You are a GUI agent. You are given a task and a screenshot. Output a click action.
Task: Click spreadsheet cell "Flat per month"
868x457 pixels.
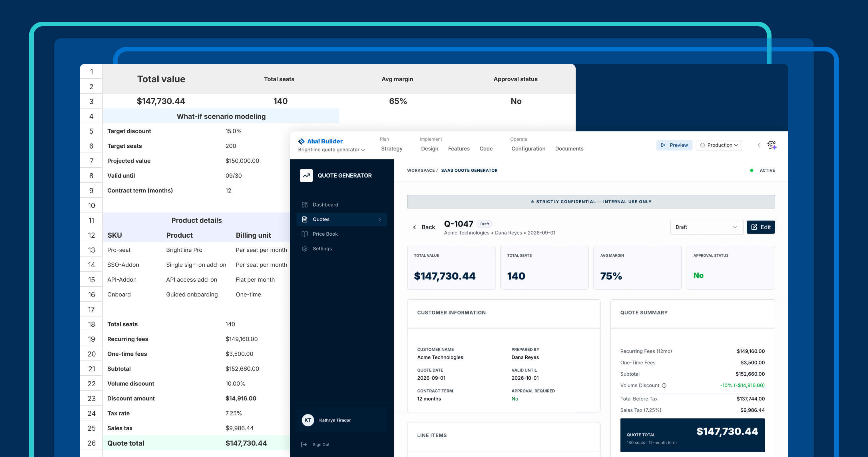click(255, 280)
